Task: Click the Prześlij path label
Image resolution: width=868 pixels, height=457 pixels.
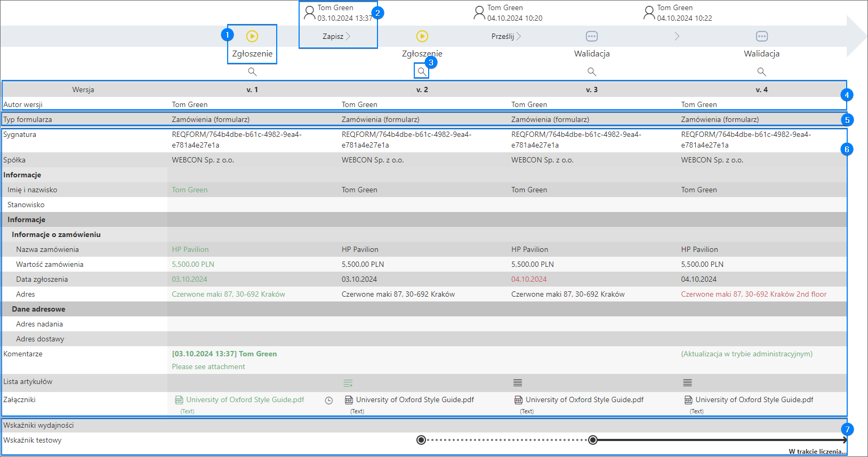Action: point(503,36)
